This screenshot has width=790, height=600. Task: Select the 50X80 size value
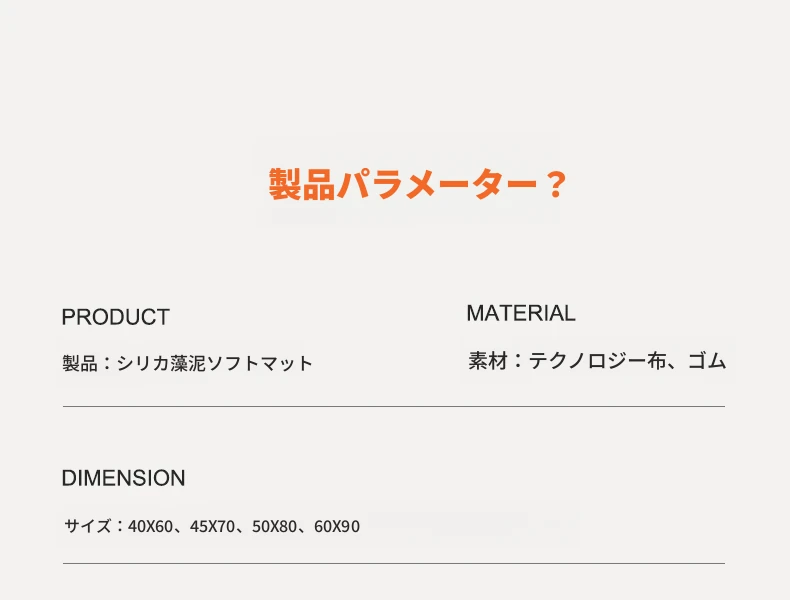[x=274, y=527]
